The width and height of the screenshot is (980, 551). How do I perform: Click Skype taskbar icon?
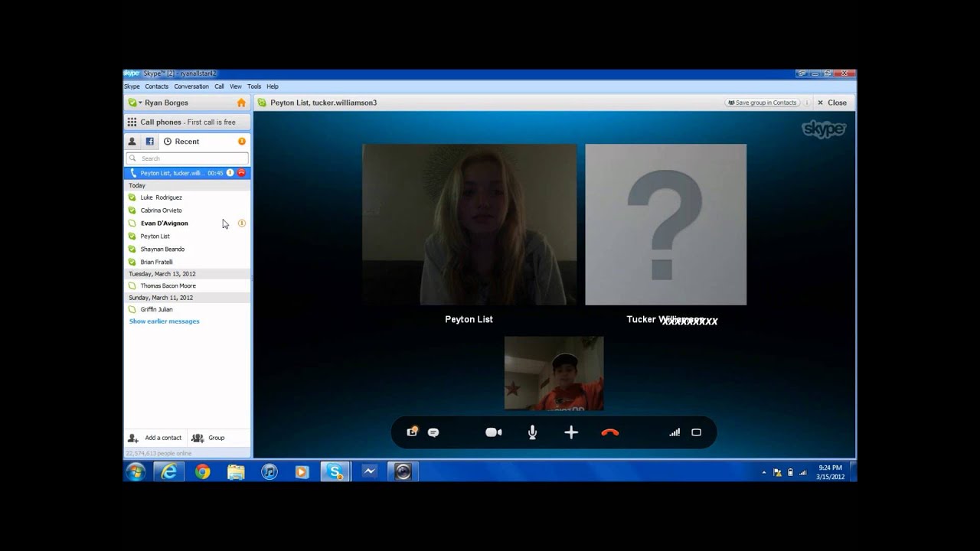click(335, 471)
